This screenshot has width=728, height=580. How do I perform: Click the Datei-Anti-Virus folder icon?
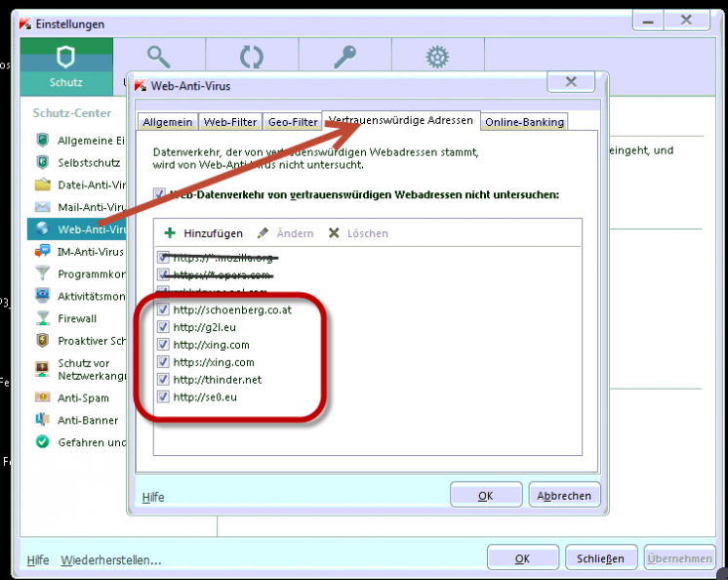point(43,185)
